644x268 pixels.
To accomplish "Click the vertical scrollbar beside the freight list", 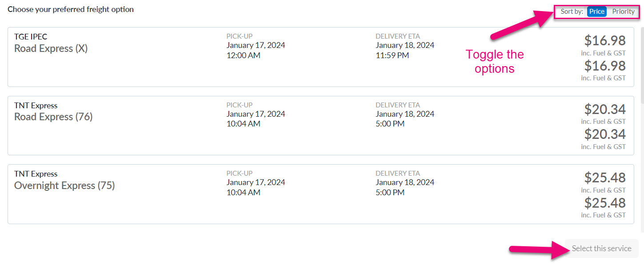I will point(641,129).
